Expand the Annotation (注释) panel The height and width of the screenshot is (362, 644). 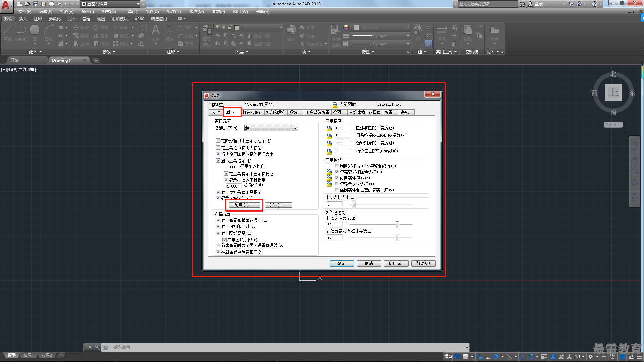click(x=173, y=52)
